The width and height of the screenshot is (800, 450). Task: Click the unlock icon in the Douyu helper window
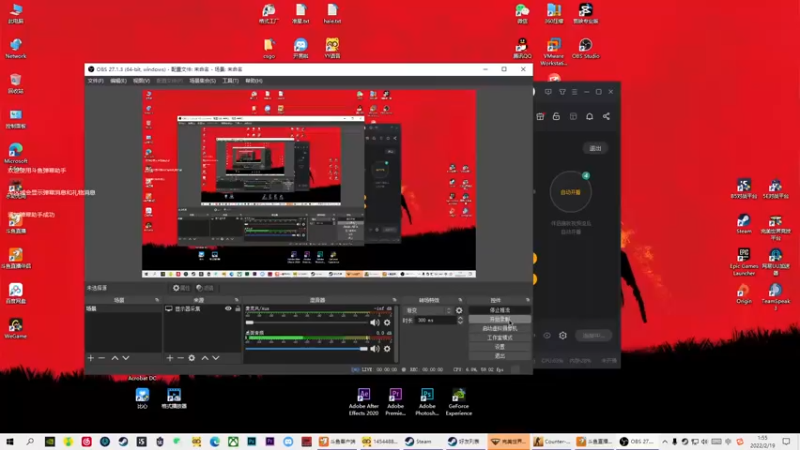[x=556, y=116]
